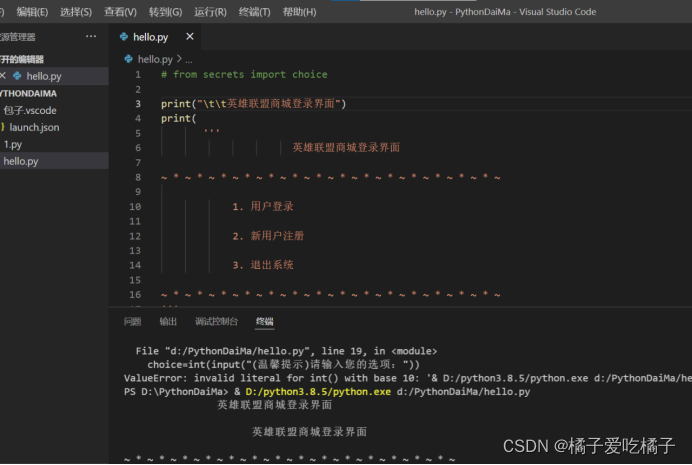Switch to the 调试控制台 panel tab
The image size is (692, 465).
tap(216, 322)
